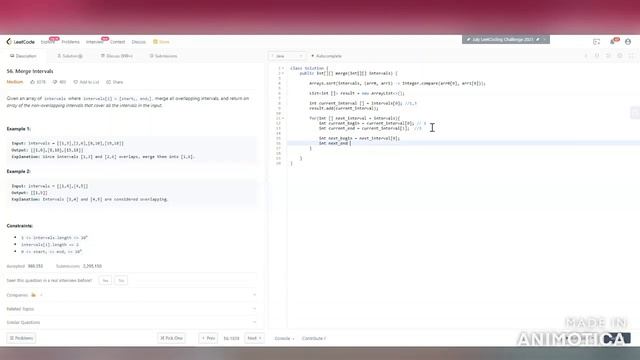This screenshot has height=360, width=640.
Task: Answer No to seen-in-interview question
Action: 121,280
